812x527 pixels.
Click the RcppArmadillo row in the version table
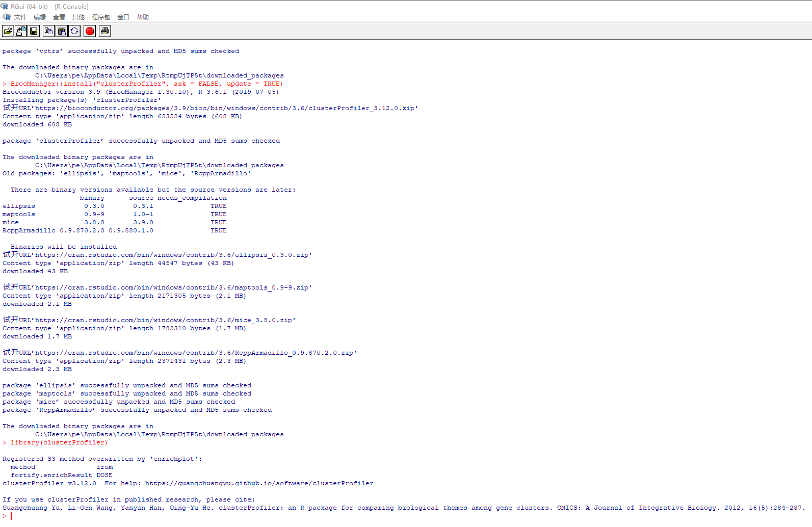[115, 230]
